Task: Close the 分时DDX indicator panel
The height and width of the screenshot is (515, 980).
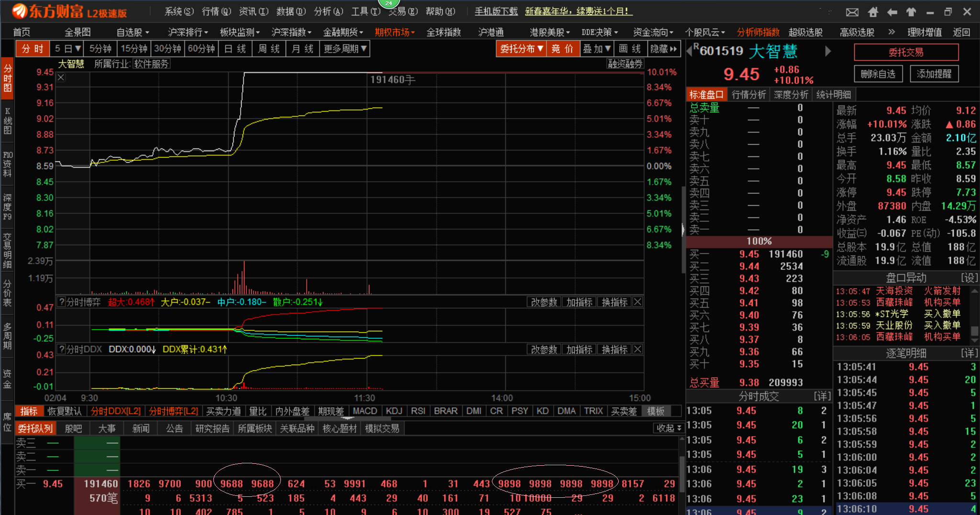Action: [x=637, y=349]
